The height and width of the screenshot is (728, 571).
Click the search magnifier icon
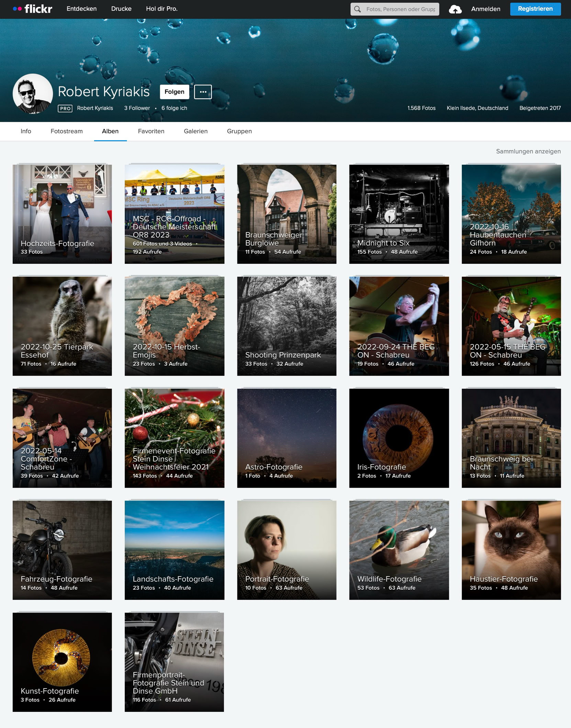click(x=358, y=9)
